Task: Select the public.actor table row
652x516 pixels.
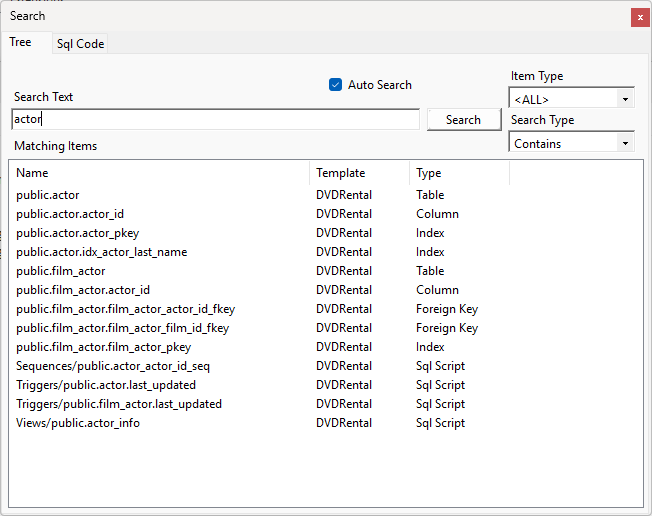Action: pos(48,195)
